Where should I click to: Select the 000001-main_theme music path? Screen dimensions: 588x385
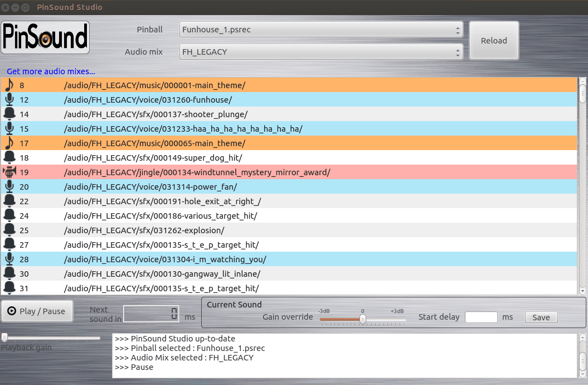pyautogui.click(x=154, y=85)
